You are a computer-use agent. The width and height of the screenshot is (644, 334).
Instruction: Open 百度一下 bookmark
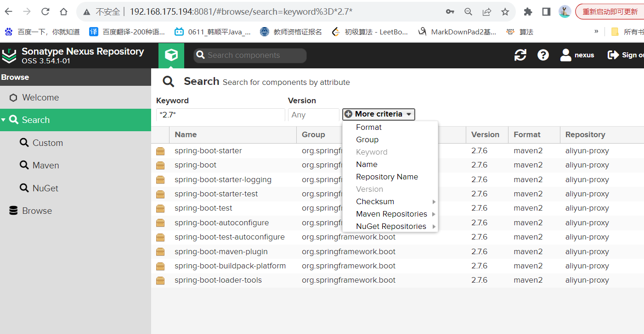coord(42,32)
